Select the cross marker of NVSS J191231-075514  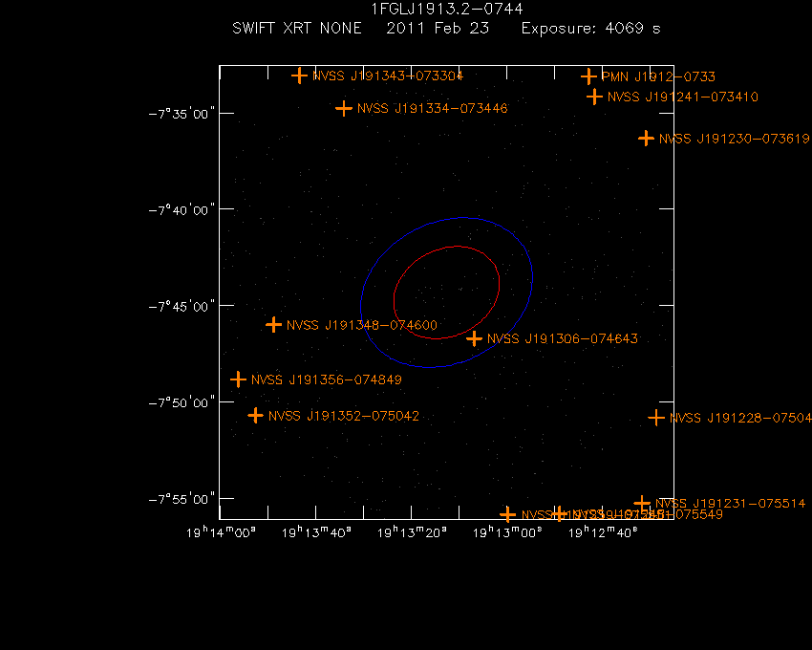click(642, 504)
